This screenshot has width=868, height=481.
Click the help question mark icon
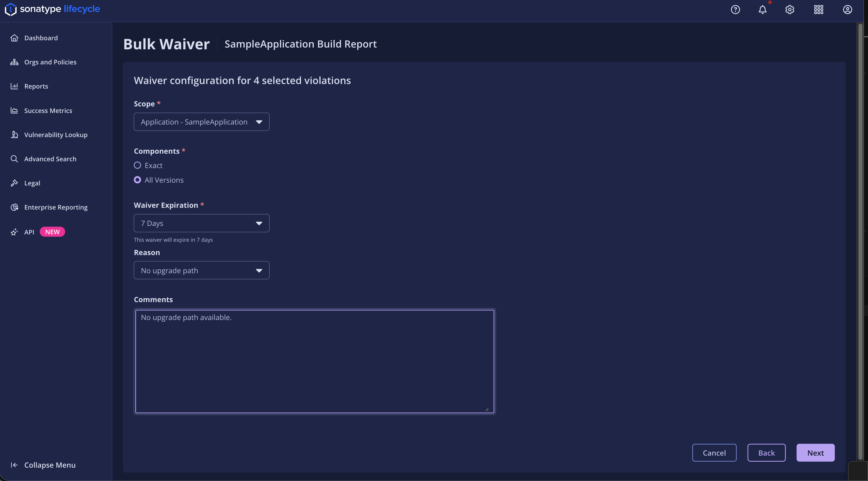click(735, 10)
